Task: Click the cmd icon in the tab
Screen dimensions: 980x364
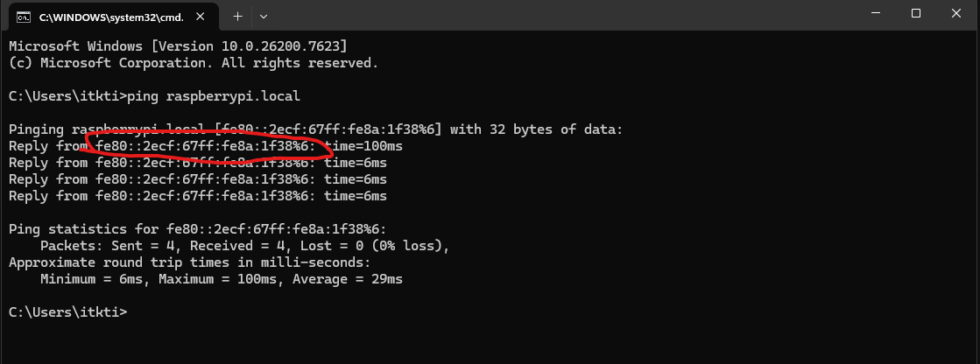Action: point(25,17)
